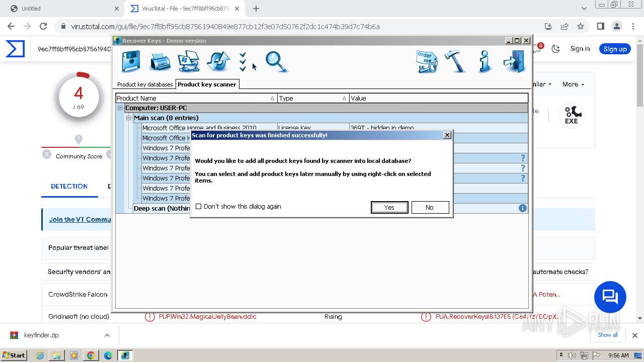Image resolution: width=644 pixels, height=362 pixels.
Task: Open a new Chrome tab with plus
Action: pos(256,9)
